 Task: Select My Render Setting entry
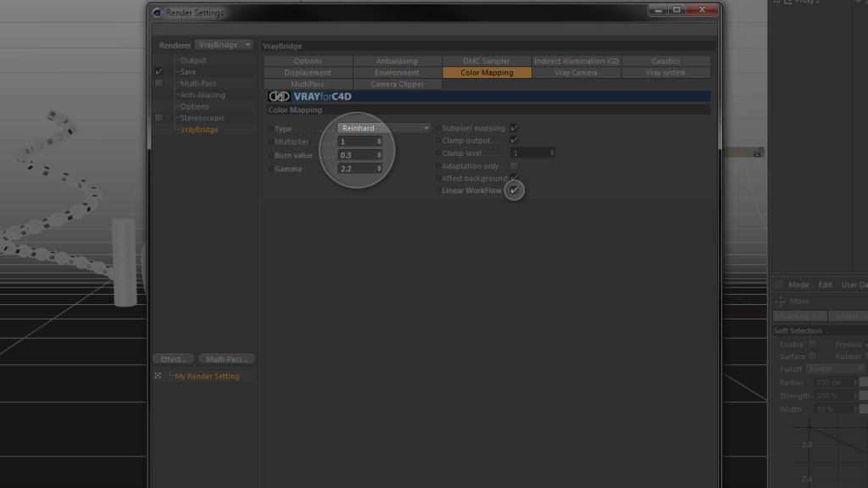tap(207, 376)
